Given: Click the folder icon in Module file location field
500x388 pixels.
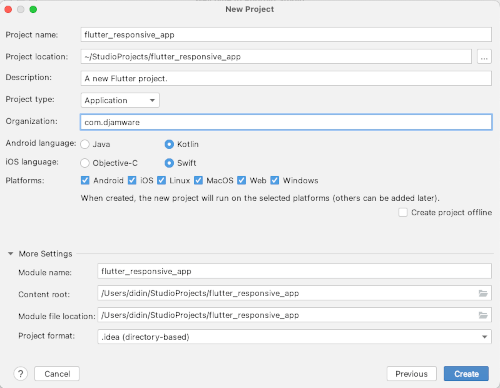Looking at the screenshot, I should click(x=483, y=315).
